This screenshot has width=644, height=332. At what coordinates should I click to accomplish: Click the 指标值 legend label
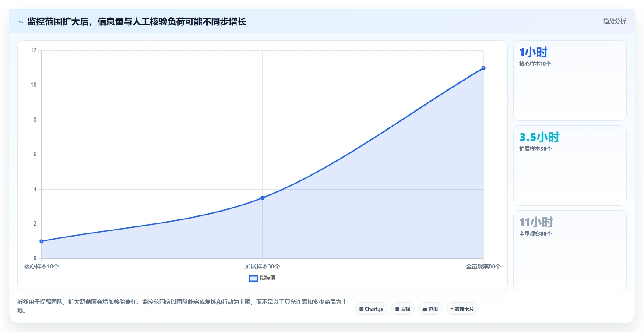[267, 278]
